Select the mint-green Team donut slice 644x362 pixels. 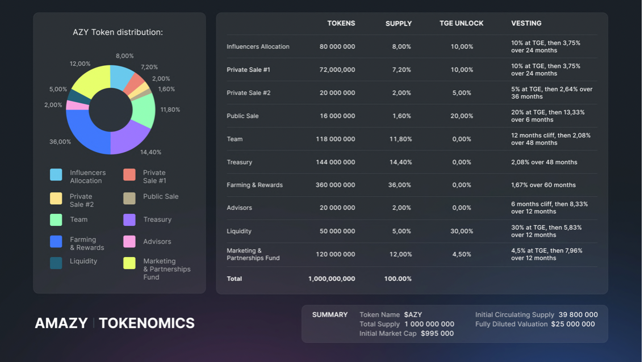click(143, 111)
